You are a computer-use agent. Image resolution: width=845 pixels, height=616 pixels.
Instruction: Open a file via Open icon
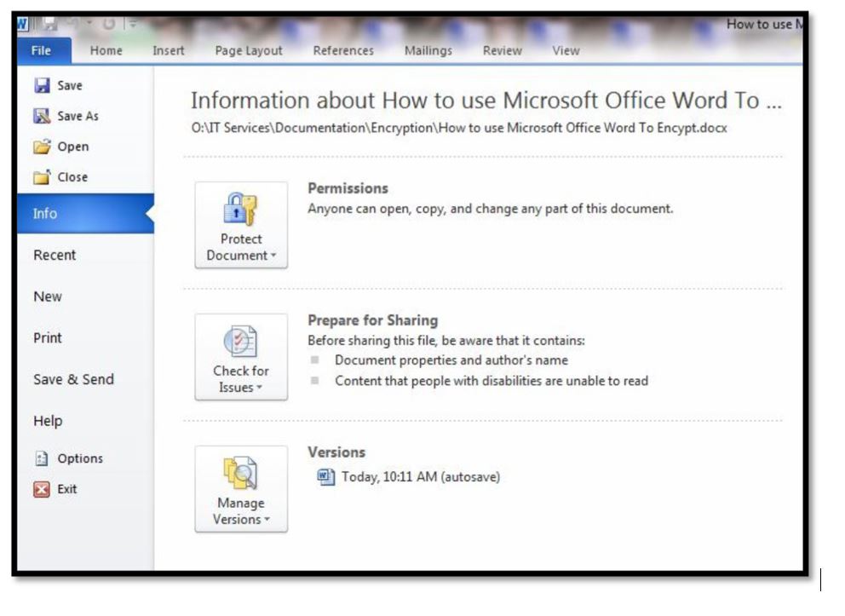(42, 147)
